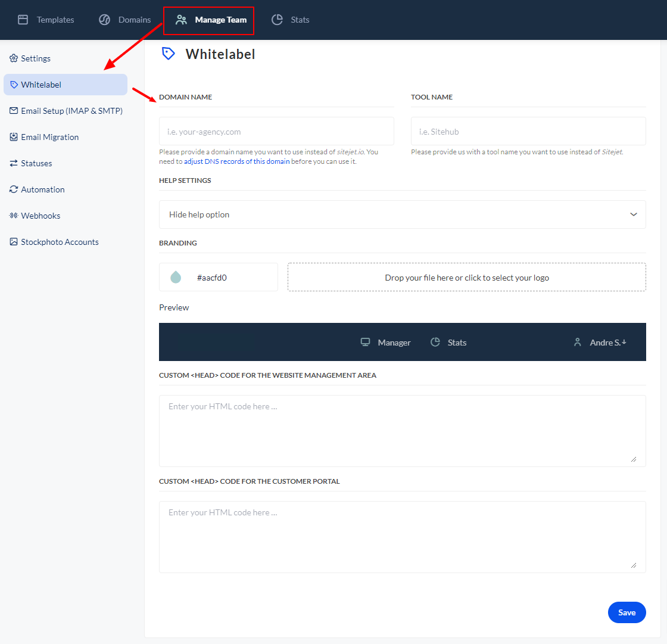Screen dimensions: 667x644
Task: Select Whitelabel in the sidebar
Action: (66, 85)
